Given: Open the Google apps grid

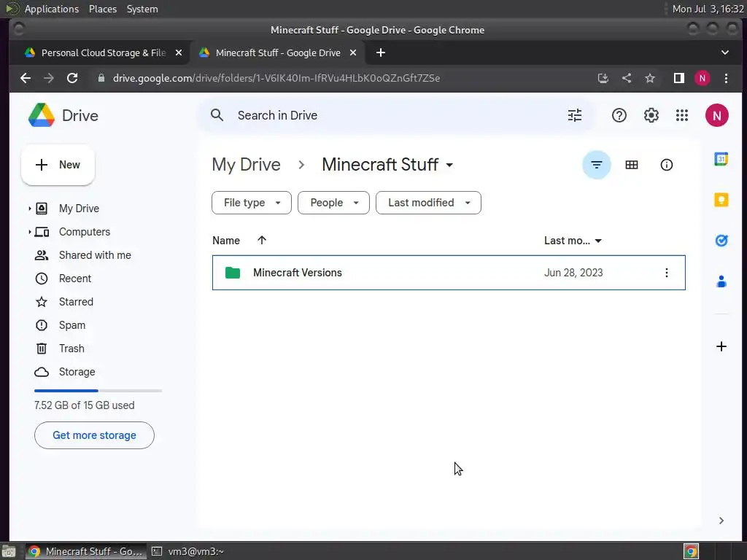Looking at the screenshot, I should click(x=682, y=115).
